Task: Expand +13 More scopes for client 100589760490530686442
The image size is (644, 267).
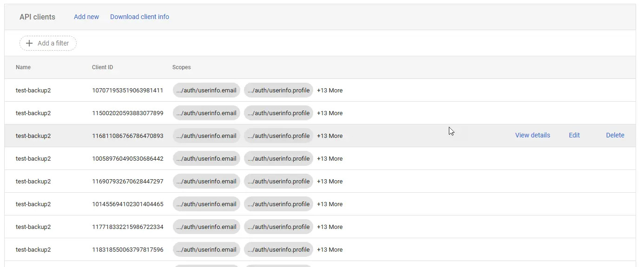Action: point(329,159)
